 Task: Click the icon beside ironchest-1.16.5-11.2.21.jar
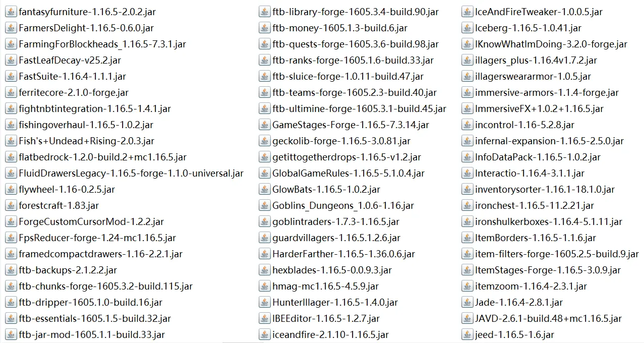point(467,205)
